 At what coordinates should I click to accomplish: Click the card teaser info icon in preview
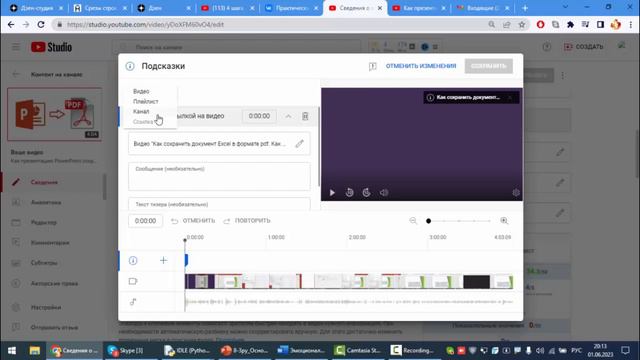pos(430,98)
